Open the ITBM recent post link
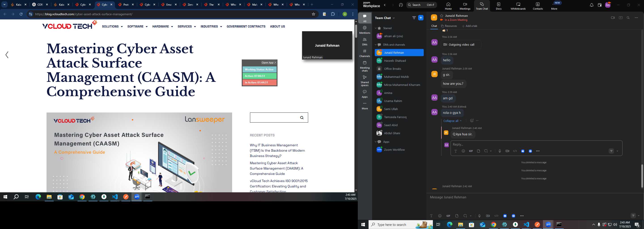This screenshot has width=644, height=229. (277, 151)
